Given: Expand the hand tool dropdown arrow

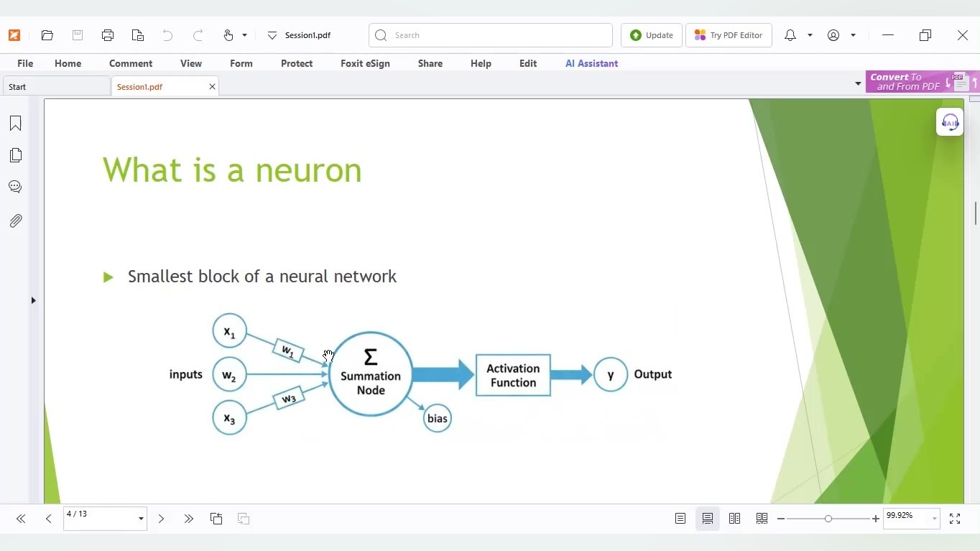Looking at the screenshot, I should pyautogui.click(x=245, y=35).
